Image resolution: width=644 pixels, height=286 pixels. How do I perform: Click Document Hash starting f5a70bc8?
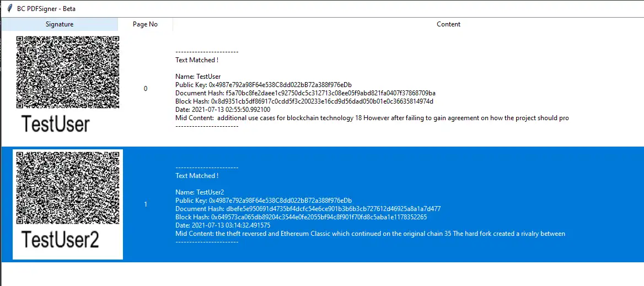point(305,93)
